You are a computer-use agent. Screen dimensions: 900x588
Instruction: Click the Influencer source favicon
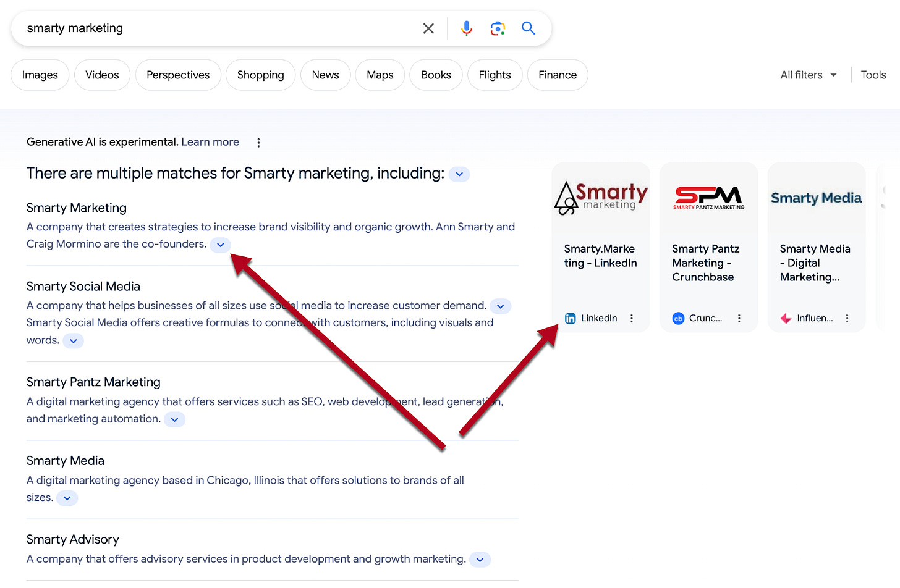[786, 318]
